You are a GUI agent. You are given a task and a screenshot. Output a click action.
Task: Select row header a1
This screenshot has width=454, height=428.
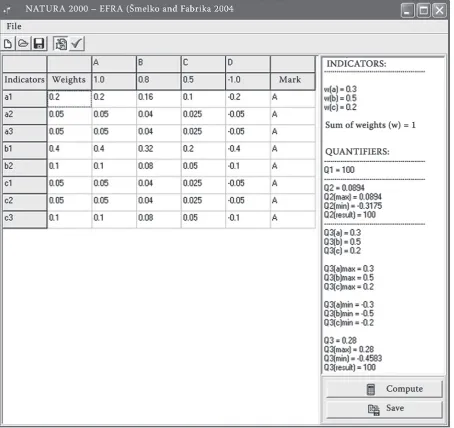click(x=24, y=99)
